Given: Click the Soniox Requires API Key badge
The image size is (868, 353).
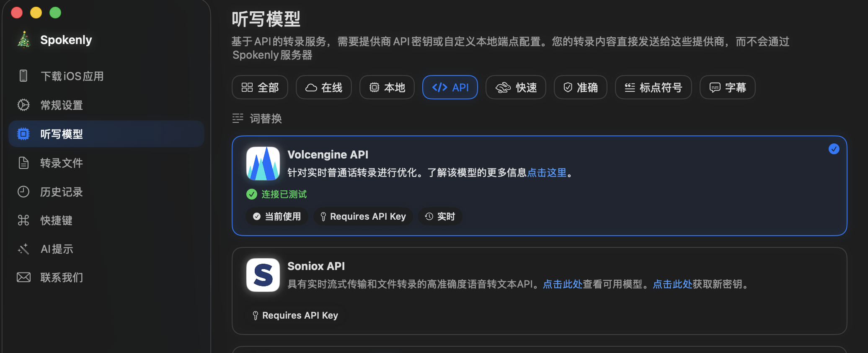Looking at the screenshot, I should coord(295,315).
